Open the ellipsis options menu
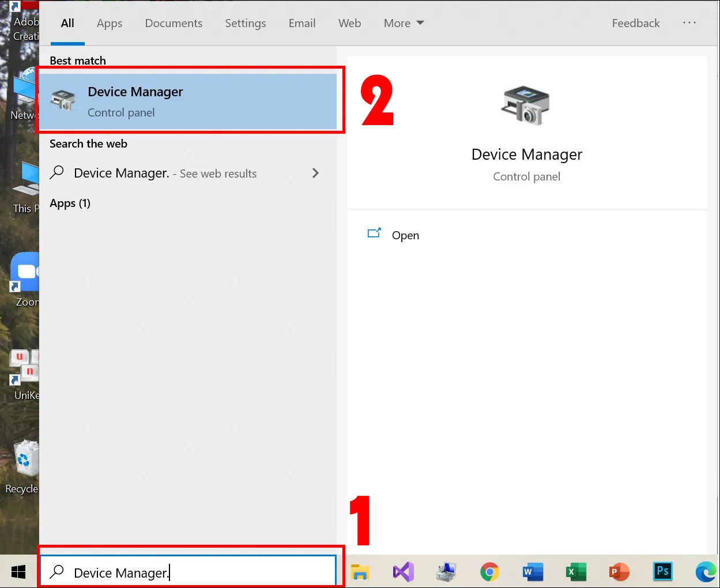The height and width of the screenshot is (588, 720). [x=689, y=23]
